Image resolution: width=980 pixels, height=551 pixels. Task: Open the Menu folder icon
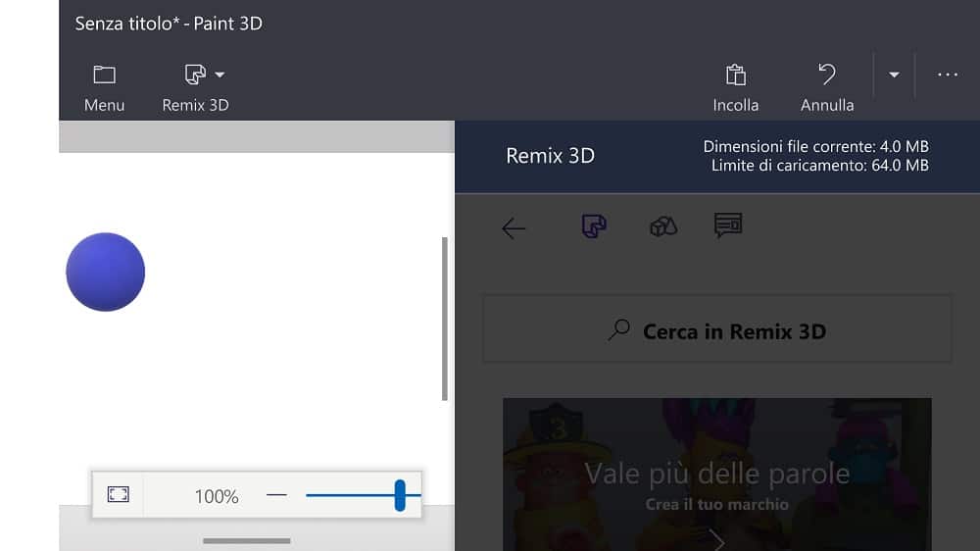tap(104, 75)
